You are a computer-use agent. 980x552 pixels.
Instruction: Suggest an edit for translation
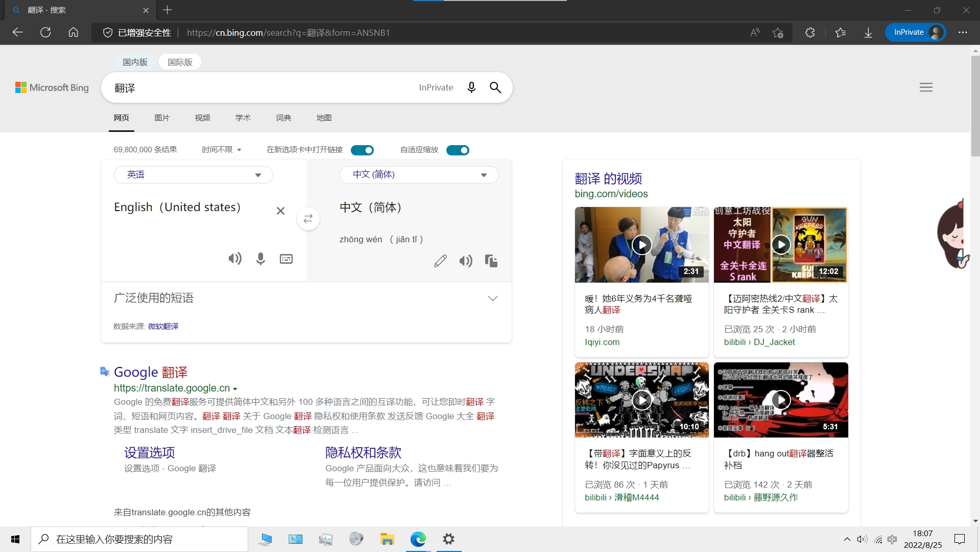coord(440,261)
